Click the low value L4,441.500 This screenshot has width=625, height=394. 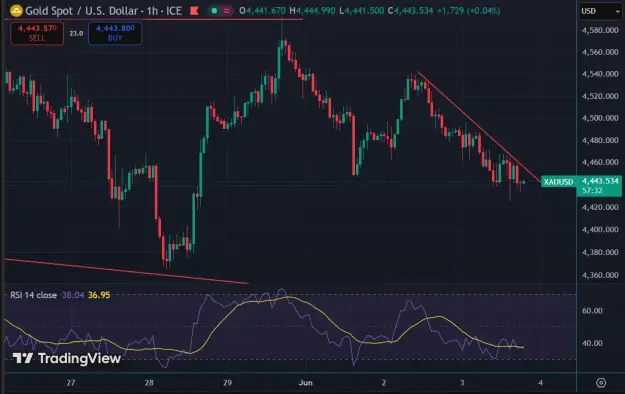(362, 11)
